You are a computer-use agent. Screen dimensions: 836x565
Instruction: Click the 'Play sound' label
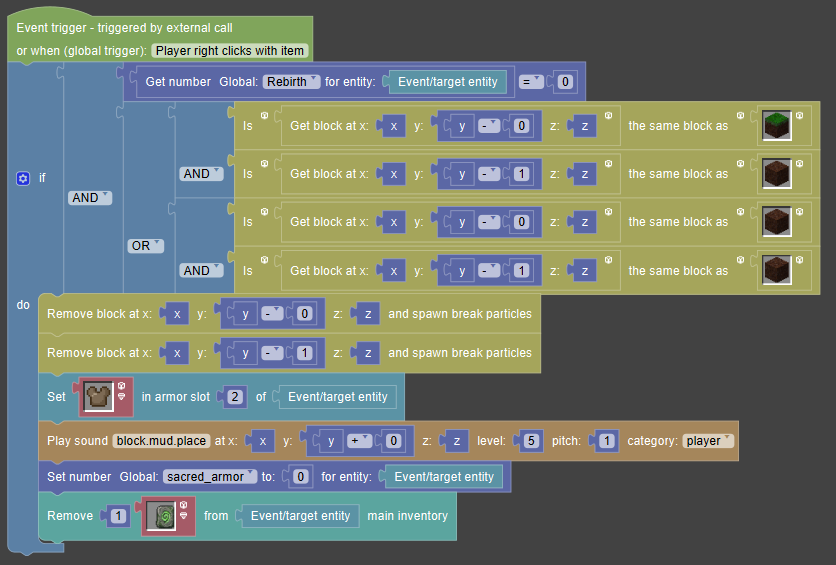pos(77,441)
